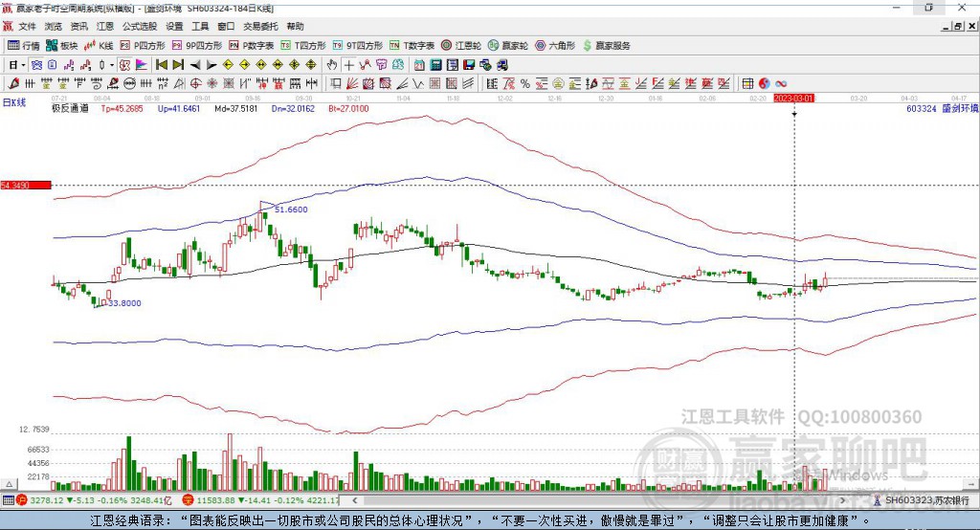Toggle the crosshair cursor tool
The height and width of the screenshot is (530, 980).
point(348,65)
